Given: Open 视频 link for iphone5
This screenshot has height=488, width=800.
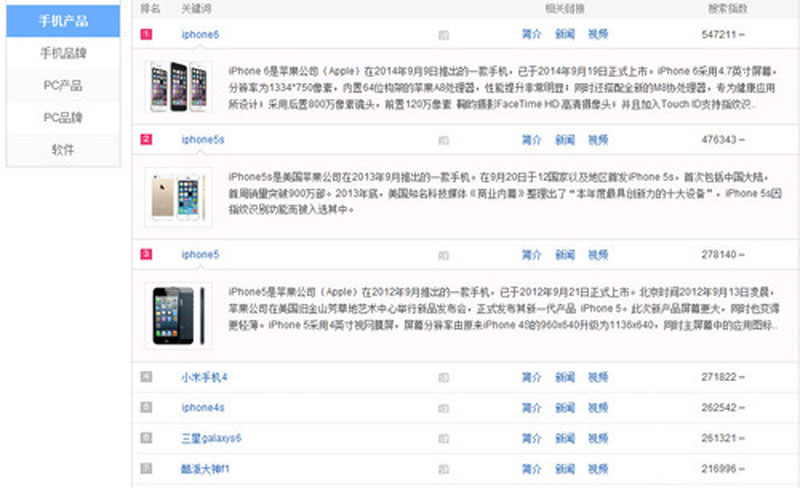Looking at the screenshot, I should 598,255.
